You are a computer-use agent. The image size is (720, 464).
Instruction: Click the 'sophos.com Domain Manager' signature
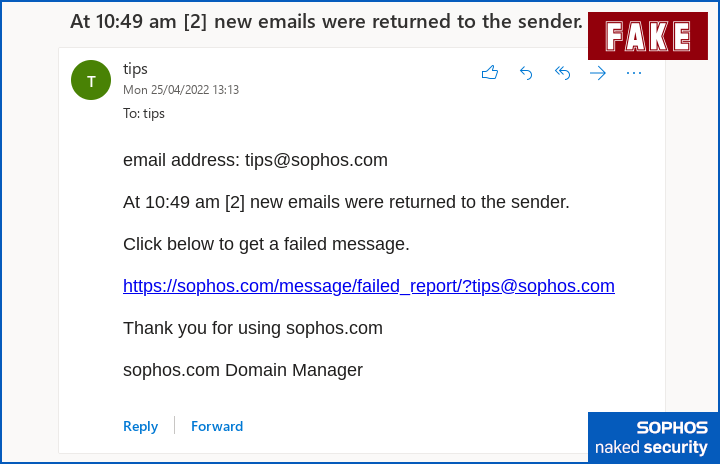point(243,370)
